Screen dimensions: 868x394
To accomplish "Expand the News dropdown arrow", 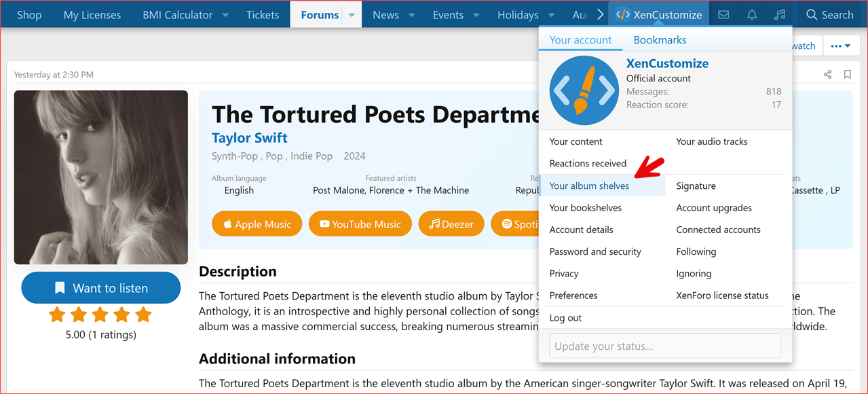I will [x=411, y=15].
